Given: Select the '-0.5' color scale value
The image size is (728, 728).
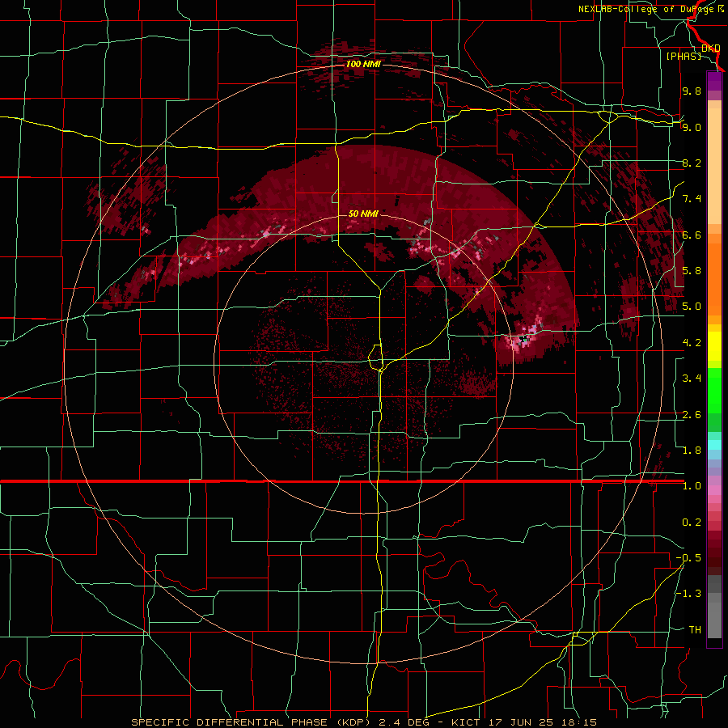Looking at the screenshot, I should click(x=688, y=558).
